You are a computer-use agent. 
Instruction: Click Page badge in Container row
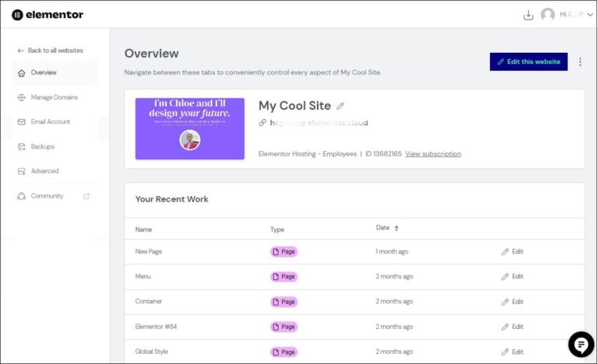click(283, 302)
